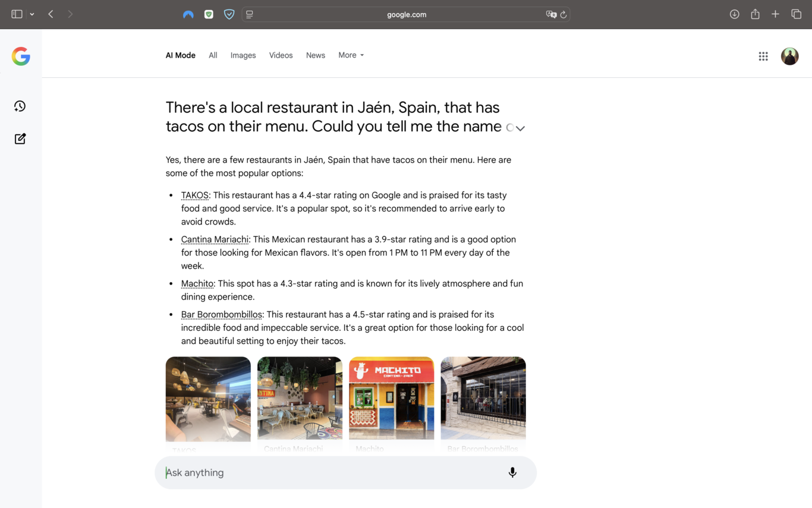Click the Machito storefront photo
This screenshot has height=508, width=812.
392,398
